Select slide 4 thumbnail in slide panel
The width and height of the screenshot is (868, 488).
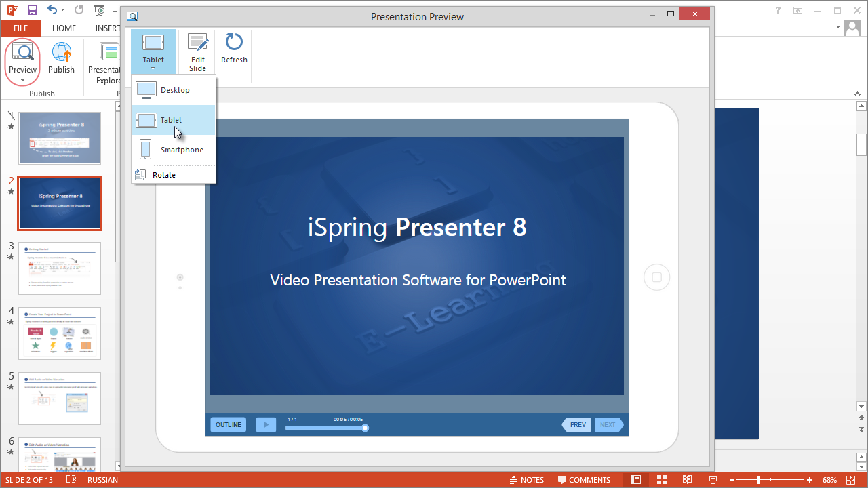click(x=60, y=333)
